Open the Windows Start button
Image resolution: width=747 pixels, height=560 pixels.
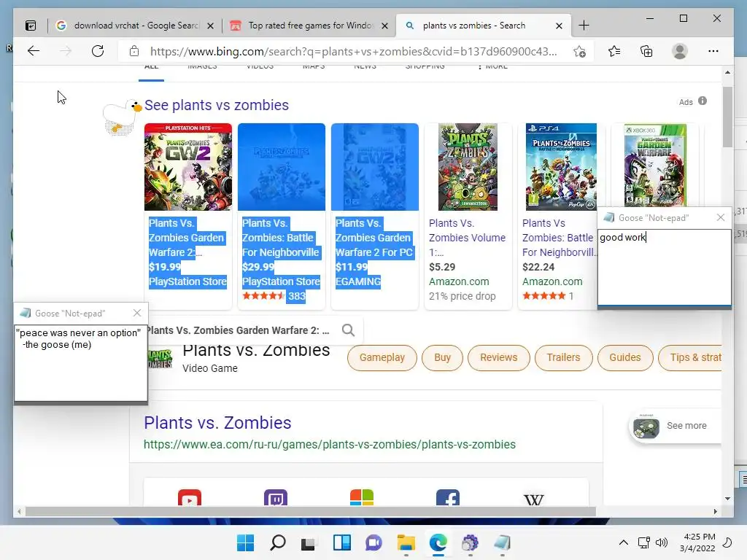245,542
